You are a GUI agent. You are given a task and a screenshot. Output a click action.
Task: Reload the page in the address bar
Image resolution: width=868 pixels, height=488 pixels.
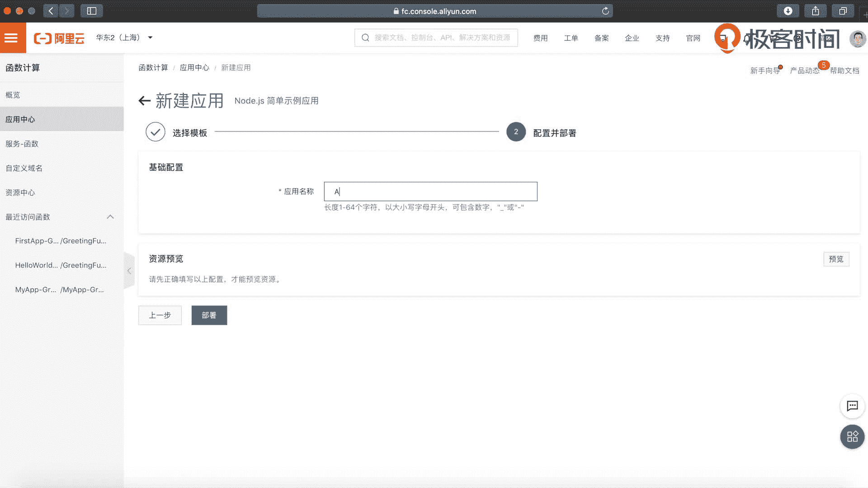pos(605,11)
